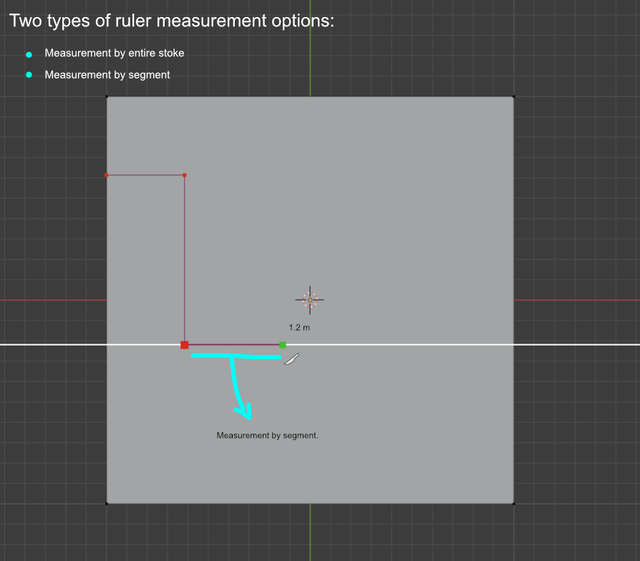Click the knife-shaped cursor icon
This screenshot has height=561, width=640.
[292, 359]
